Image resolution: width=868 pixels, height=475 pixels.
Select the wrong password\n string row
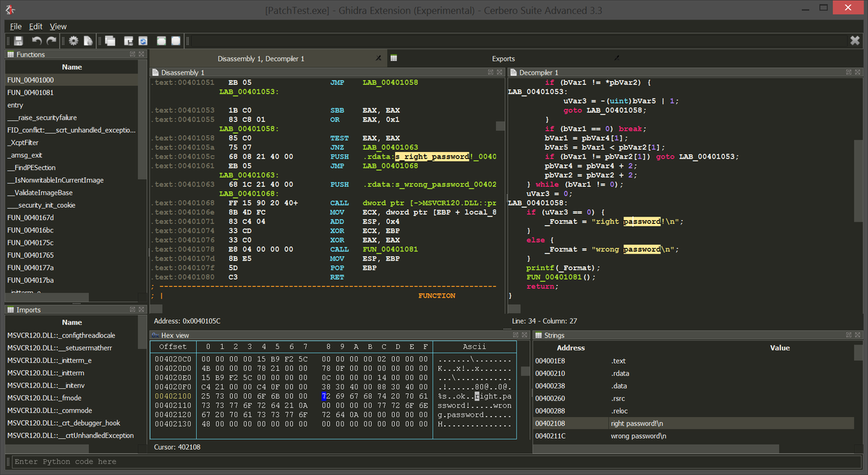[639, 436]
